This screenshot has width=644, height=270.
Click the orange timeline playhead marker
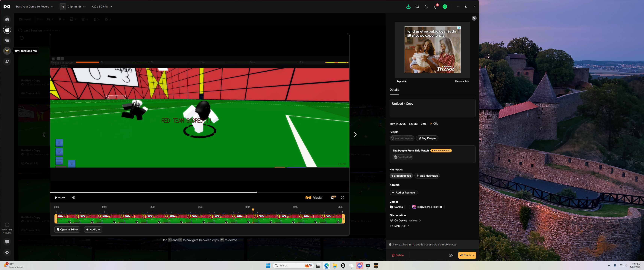253,210
